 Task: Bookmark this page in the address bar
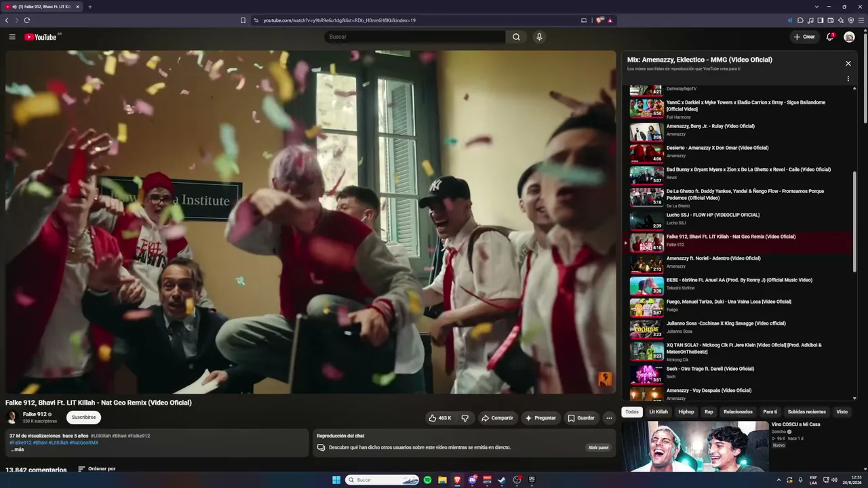pos(243,20)
